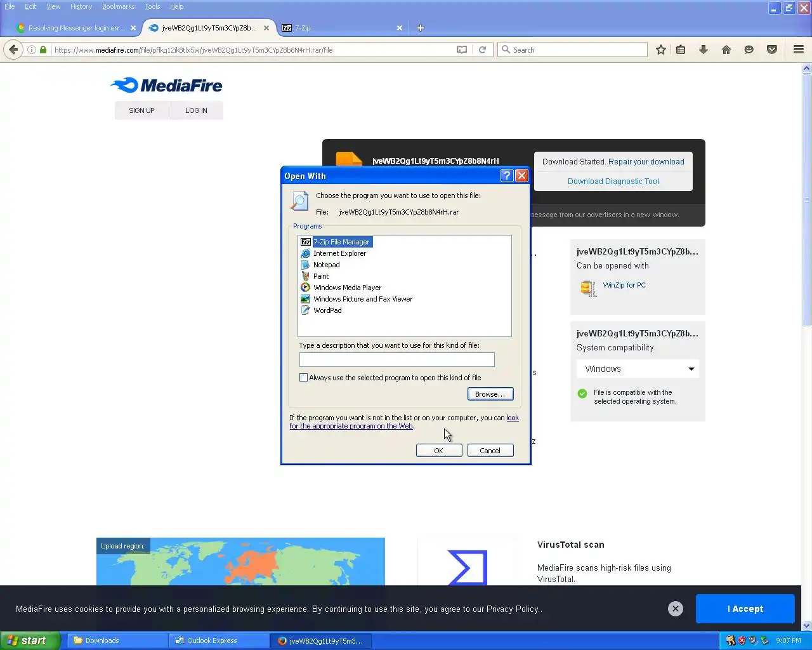Select Windows Media Player in programs list
812x650 pixels.
tap(341, 288)
